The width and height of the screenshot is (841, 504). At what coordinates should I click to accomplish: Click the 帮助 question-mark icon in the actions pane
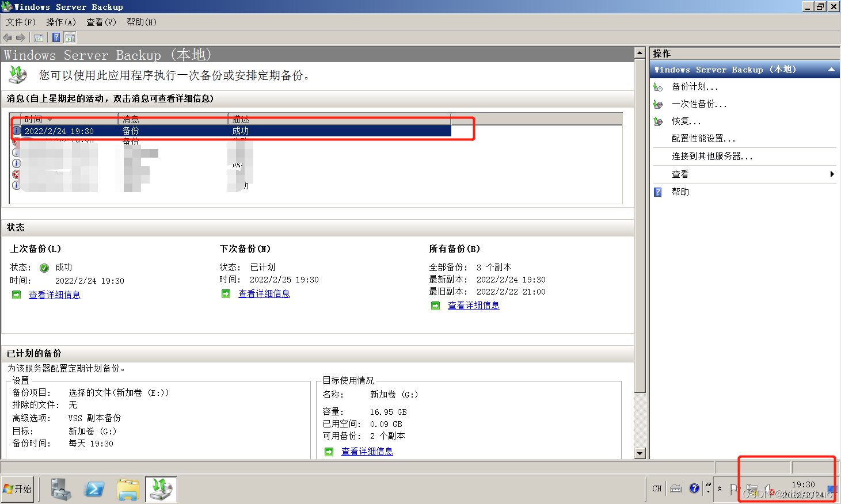coord(658,192)
